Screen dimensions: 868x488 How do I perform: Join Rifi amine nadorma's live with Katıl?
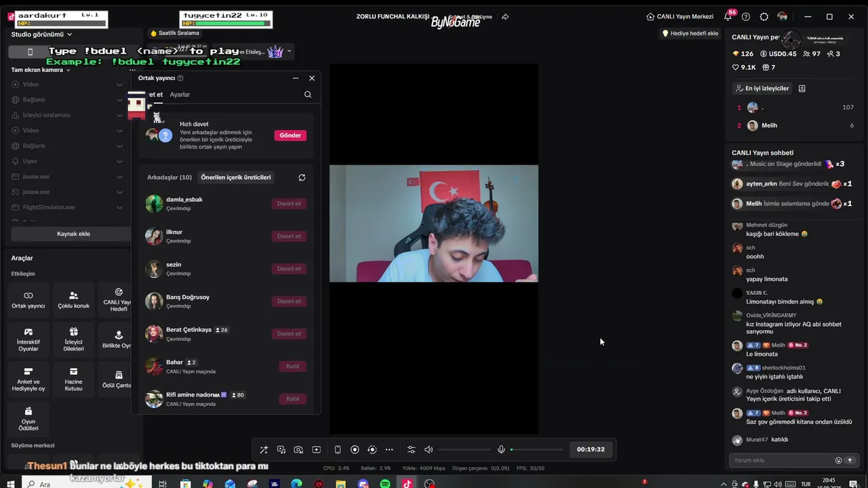coord(292,399)
